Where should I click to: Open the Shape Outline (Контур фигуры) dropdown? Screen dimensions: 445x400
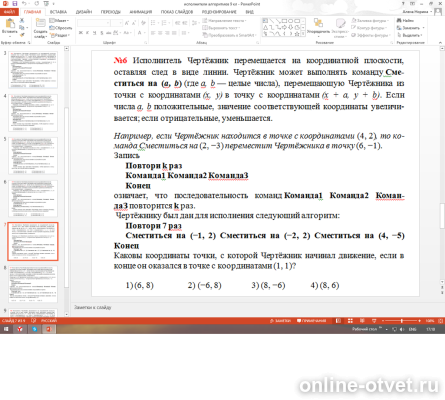pos(370,28)
